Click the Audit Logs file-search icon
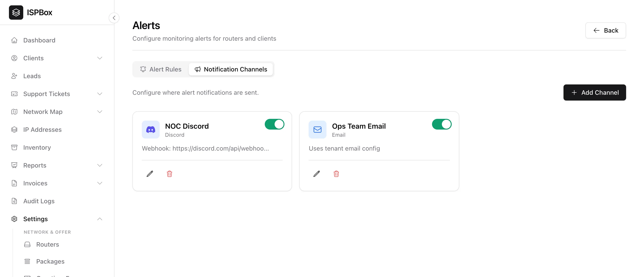 coord(14,201)
